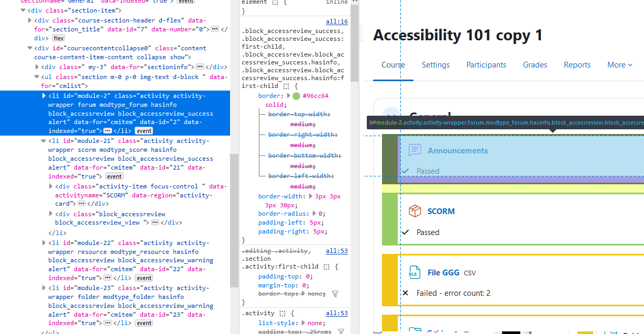The width and height of the screenshot is (644, 334).
Task: Expand the module-22 li node
Action: pyautogui.click(x=43, y=243)
